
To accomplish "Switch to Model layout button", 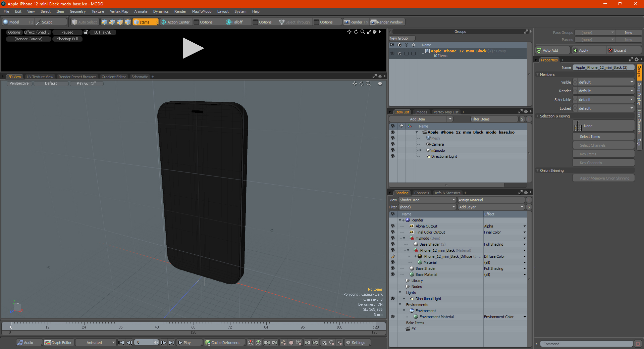I will click(18, 22).
